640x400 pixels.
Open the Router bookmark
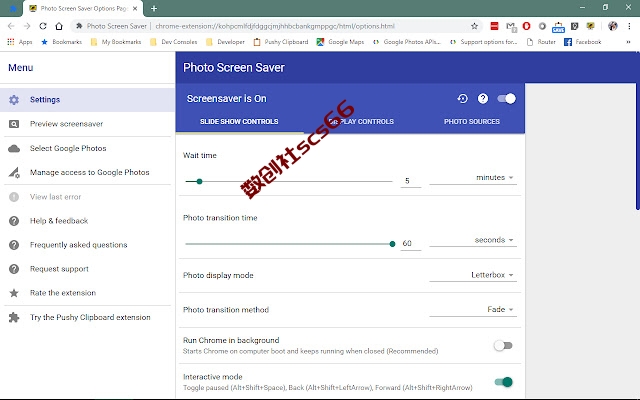541,42
